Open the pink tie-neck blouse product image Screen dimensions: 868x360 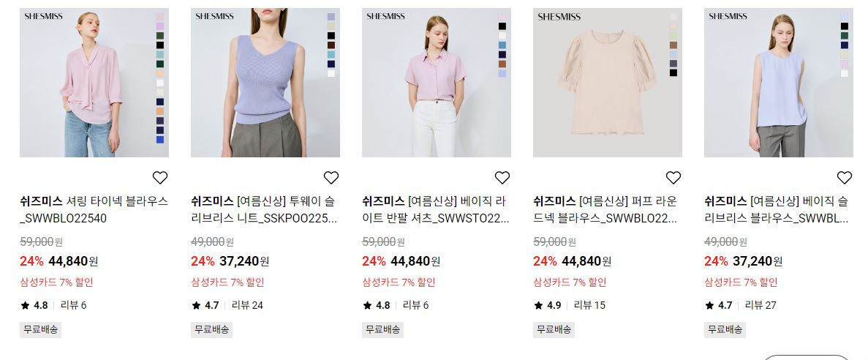click(x=94, y=83)
